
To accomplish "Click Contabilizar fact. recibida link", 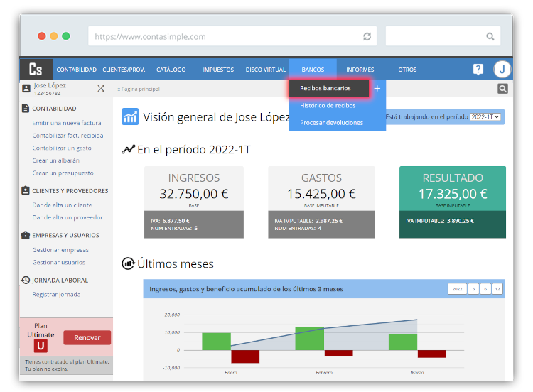I will click(68, 136).
